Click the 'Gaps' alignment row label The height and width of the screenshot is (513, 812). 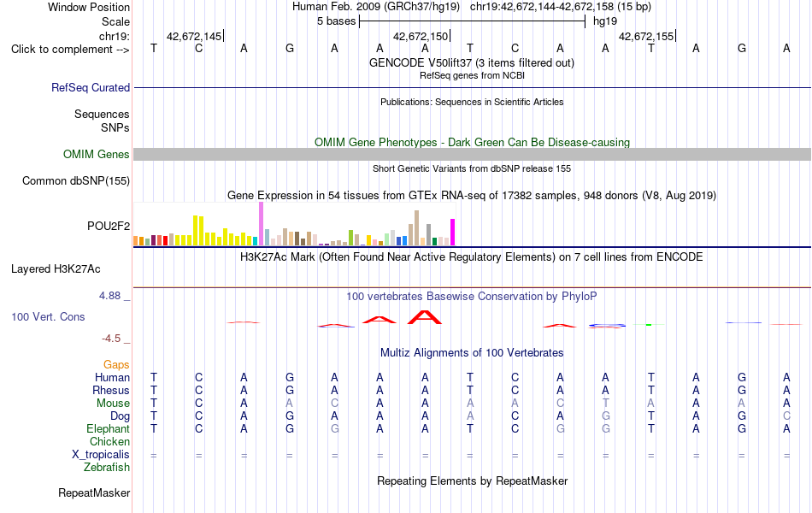pyautogui.click(x=116, y=365)
